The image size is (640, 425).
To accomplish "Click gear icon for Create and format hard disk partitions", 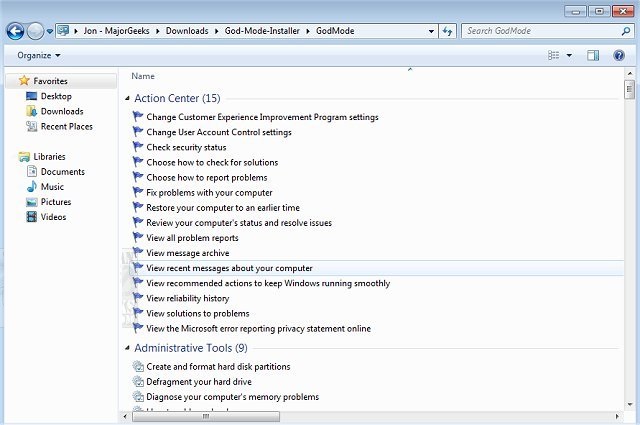I will click(138, 366).
